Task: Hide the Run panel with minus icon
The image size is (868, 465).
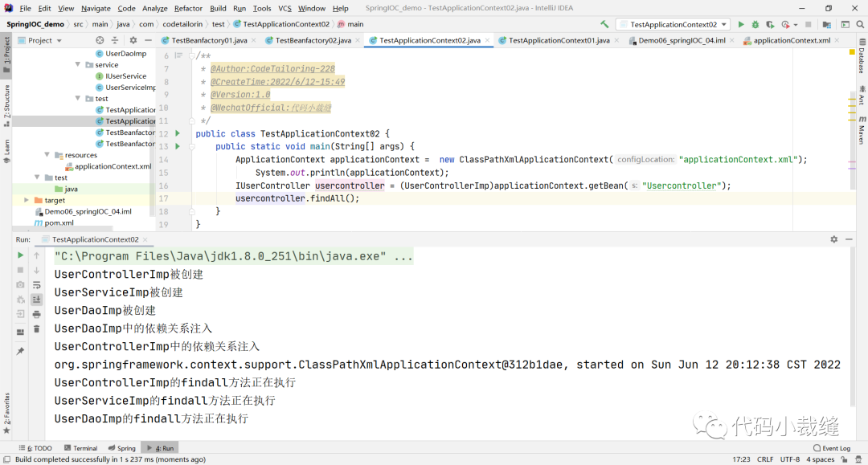Action: pos(849,239)
